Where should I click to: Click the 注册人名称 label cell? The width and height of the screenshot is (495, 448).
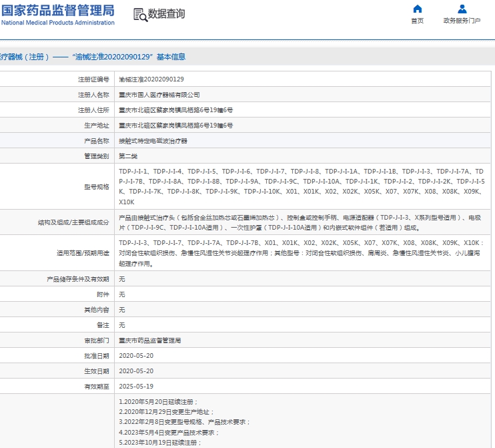pos(93,95)
